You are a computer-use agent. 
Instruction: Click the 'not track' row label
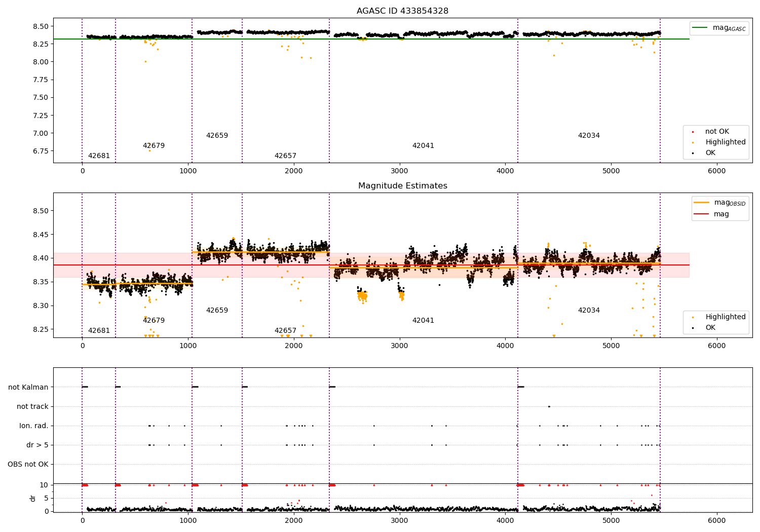click(32, 406)
